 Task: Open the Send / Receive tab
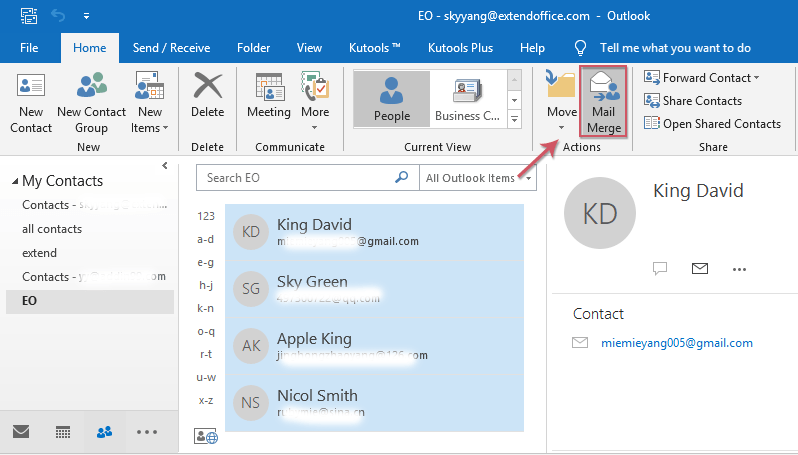coord(172,48)
